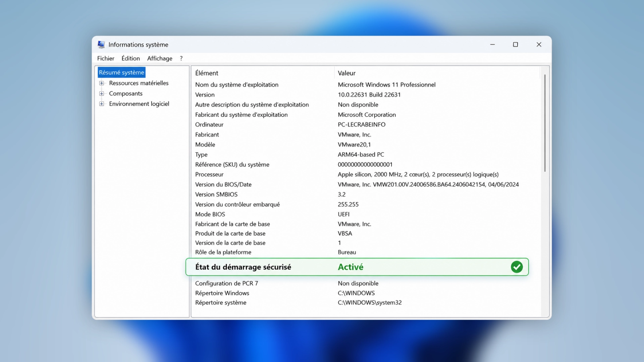This screenshot has height=362, width=644.
Task: Click value Microsoft Corporation
Action: (x=367, y=115)
